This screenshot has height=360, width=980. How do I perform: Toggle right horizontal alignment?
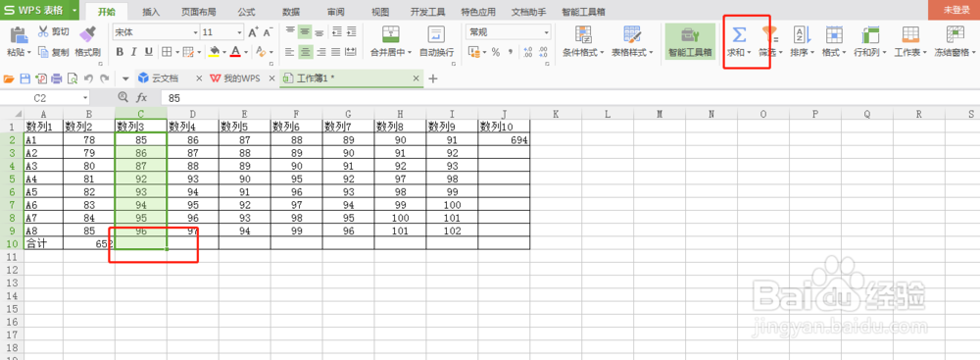point(321,52)
